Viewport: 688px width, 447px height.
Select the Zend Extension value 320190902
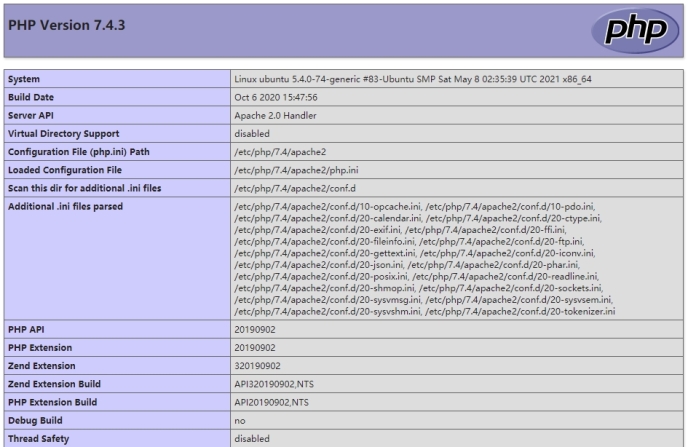point(257,366)
